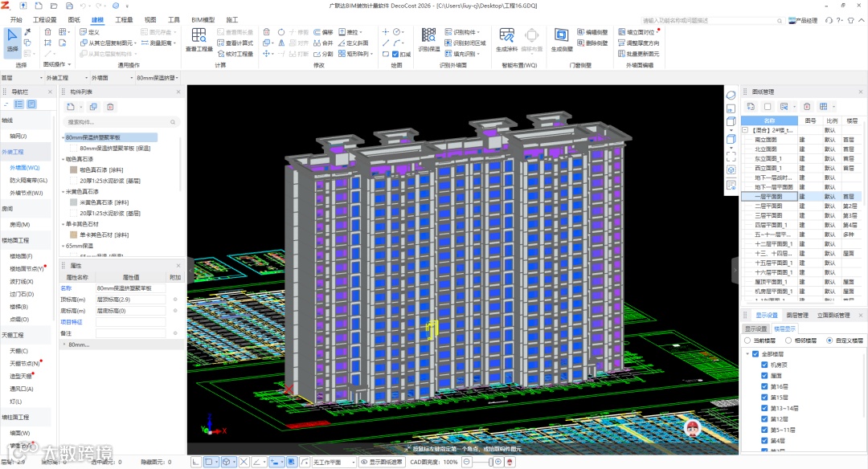
Task: Select the 相邻楼层 radio button
Action: click(x=788, y=341)
